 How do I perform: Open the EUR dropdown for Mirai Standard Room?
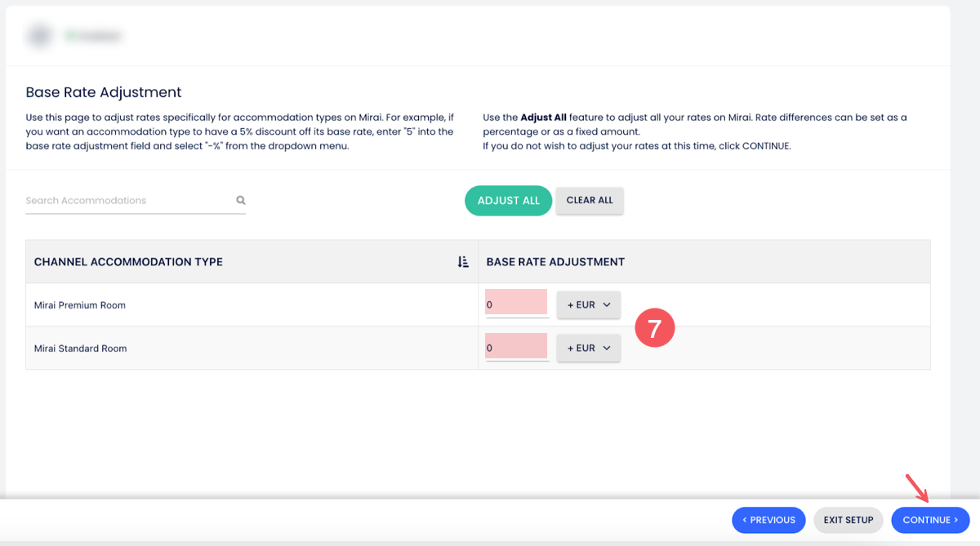pyautogui.click(x=588, y=348)
